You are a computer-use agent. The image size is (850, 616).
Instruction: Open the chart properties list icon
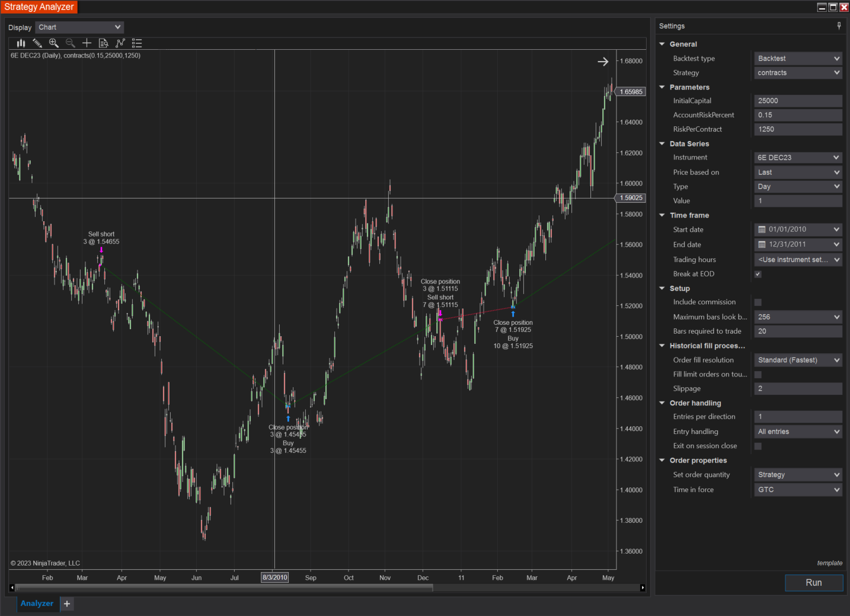(x=137, y=43)
